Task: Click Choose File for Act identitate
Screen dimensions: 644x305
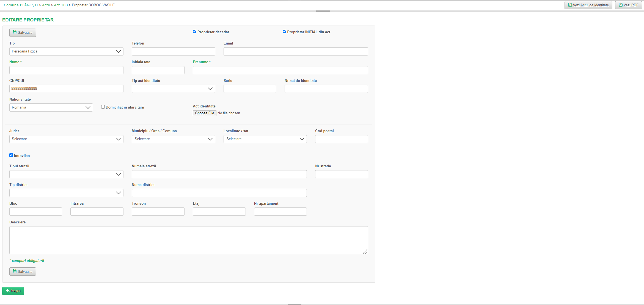Action: pyautogui.click(x=204, y=113)
